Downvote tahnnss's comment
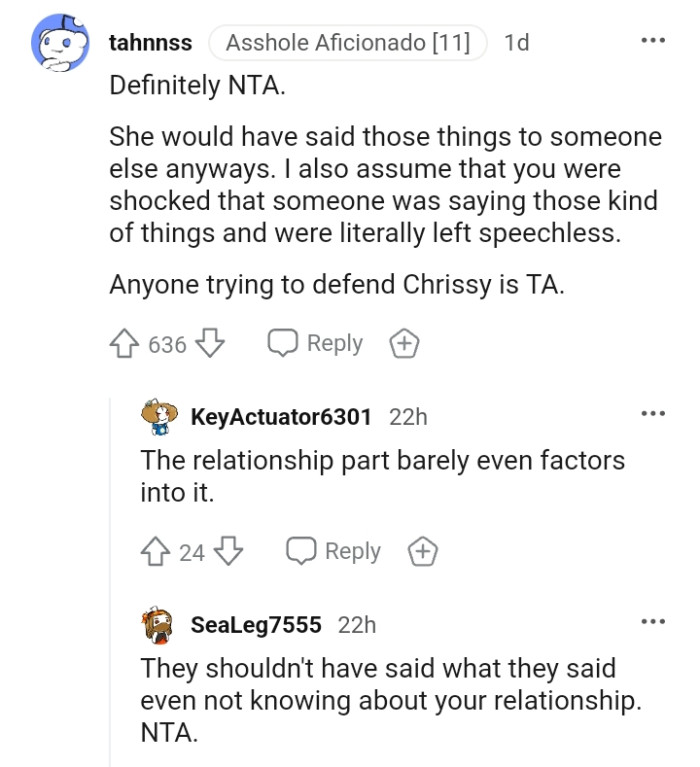Viewport: 700px width, 767px height. (x=210, y=344)
